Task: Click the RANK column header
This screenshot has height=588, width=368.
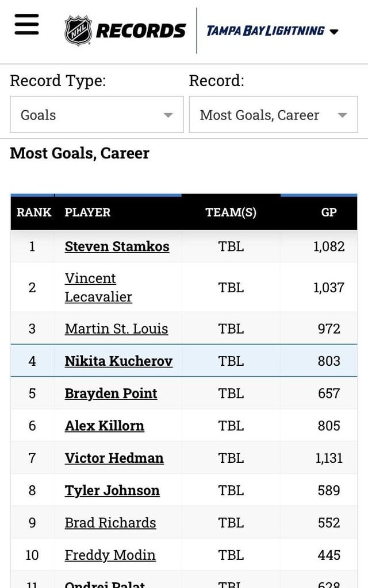Action: pyautogui.click(x=33, y=212)
